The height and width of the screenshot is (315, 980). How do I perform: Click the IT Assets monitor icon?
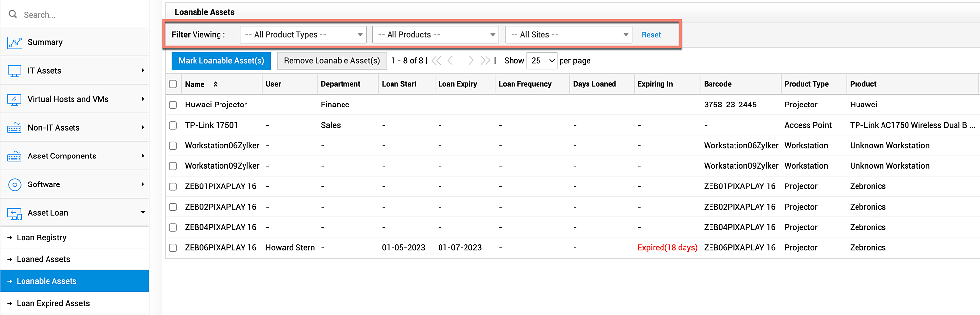point(14,71)
